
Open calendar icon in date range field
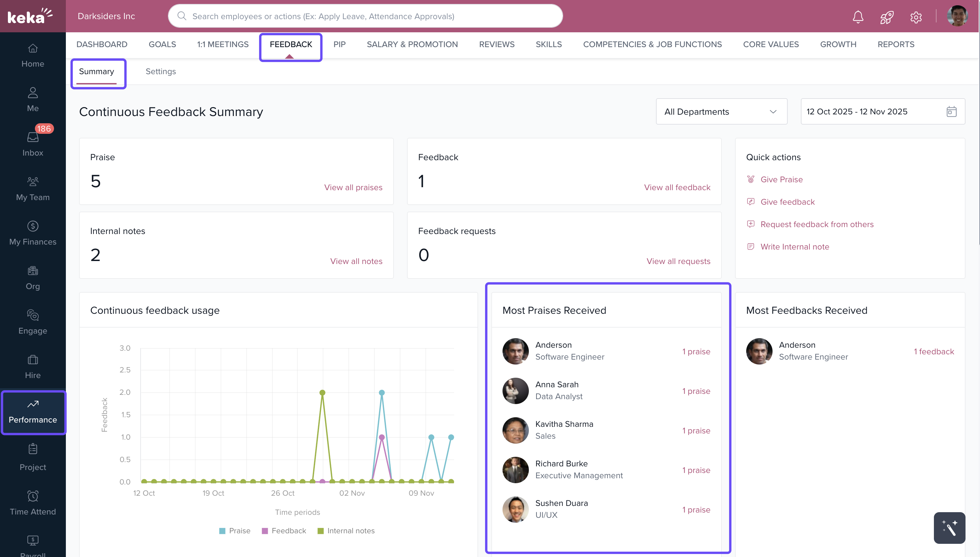point(951,111)
